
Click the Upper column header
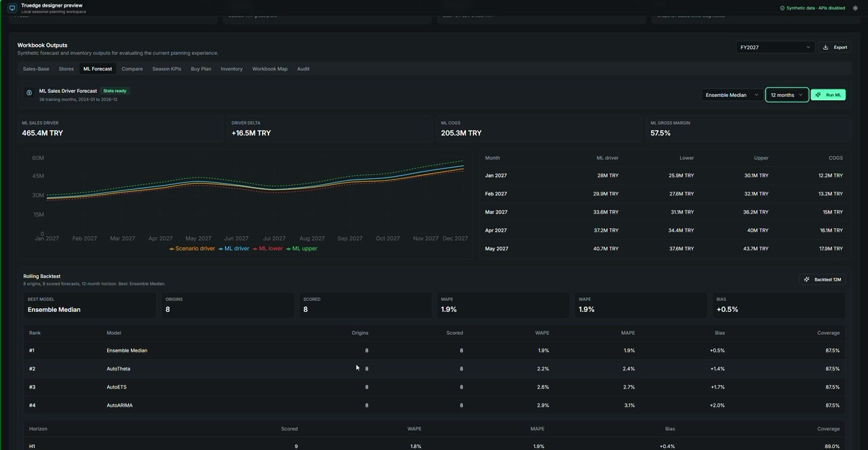coord(761,158)
